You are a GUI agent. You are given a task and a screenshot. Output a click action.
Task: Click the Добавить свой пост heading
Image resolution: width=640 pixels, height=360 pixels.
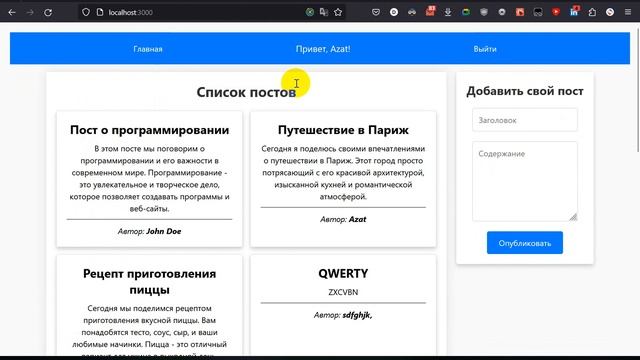524,91
